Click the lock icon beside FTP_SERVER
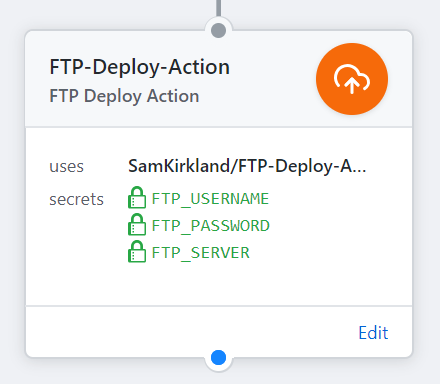 (x=137, y=251)
